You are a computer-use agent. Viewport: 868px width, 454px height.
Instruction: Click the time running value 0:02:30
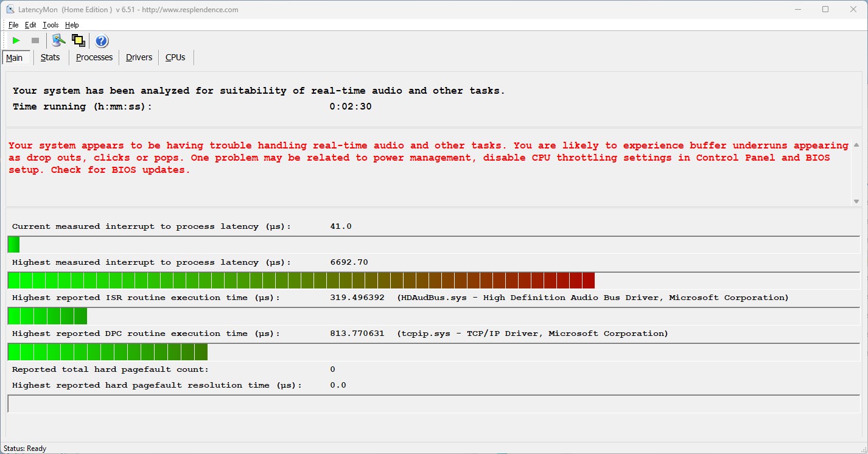351,107
